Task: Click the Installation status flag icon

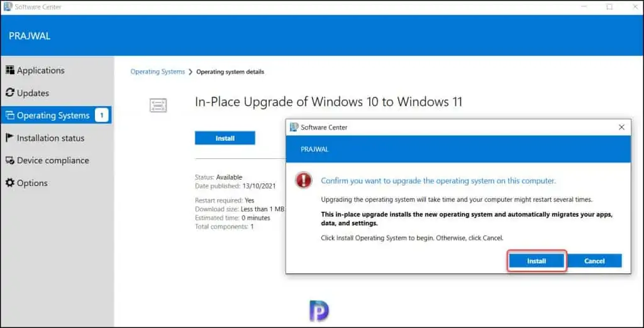Action: [10, 138]
